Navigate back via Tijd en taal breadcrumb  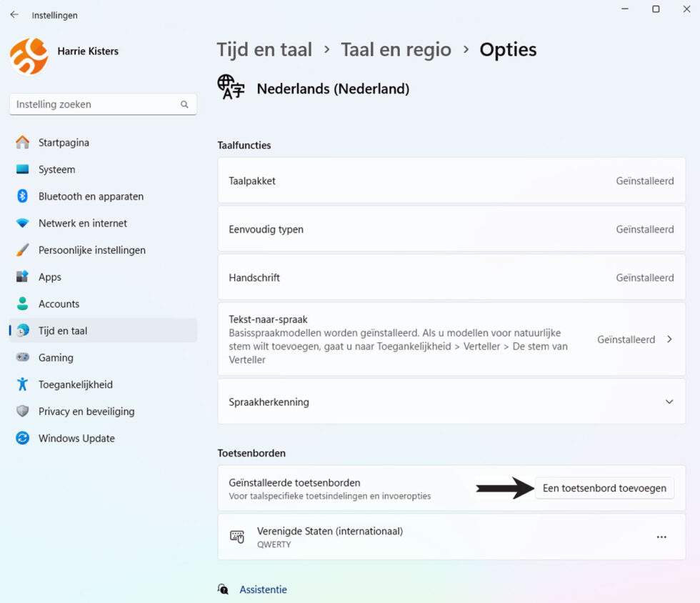click(264, 49)
